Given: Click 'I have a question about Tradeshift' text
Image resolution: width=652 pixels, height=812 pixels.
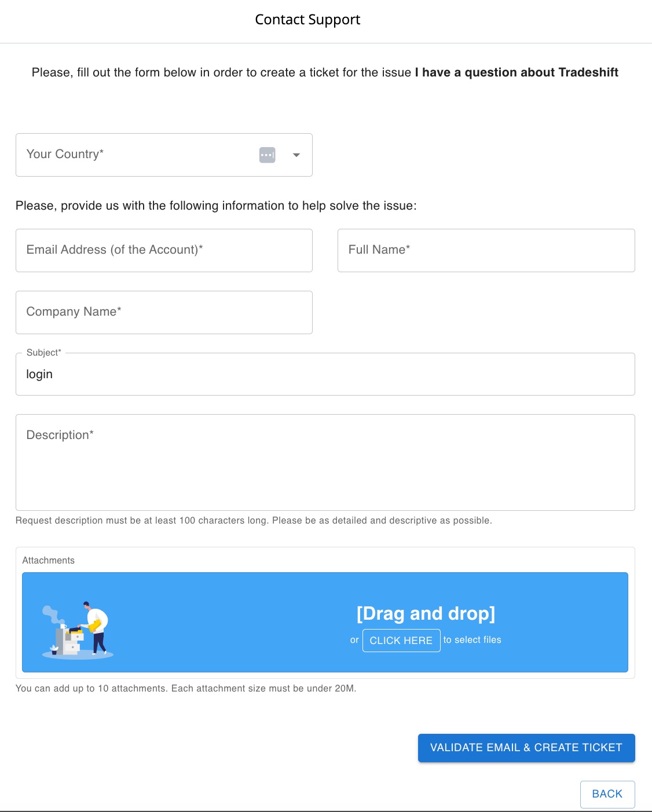Looking at the screenshot, I should (517, 72).
